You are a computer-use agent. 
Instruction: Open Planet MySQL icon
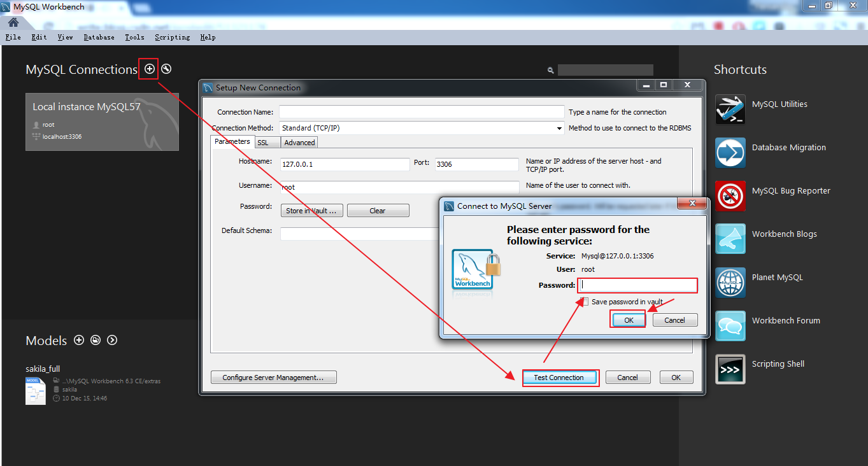[730, 282]
